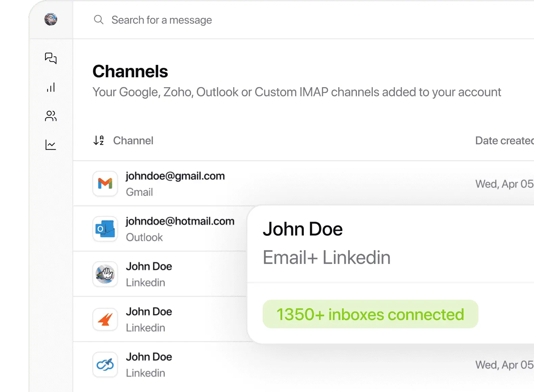Open the contacts people icon

51,116
